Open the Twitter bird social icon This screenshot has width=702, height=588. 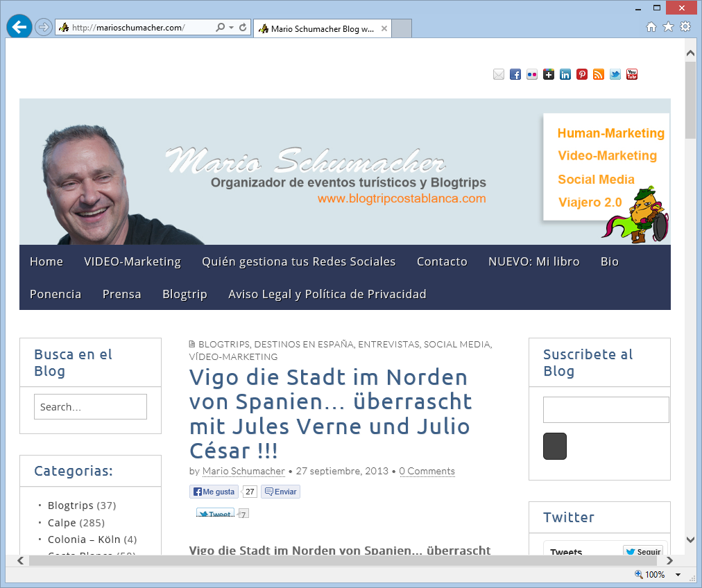point(615,74)
